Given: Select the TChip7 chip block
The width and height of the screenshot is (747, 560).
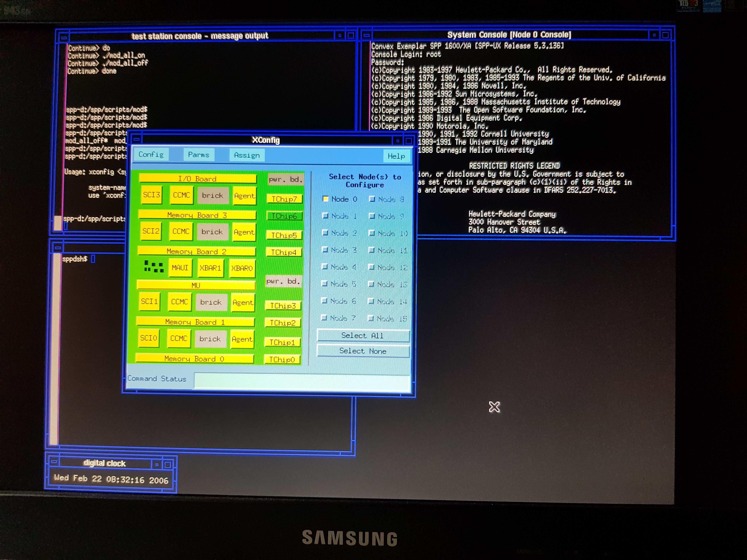Looking at the screenshot, I should [x=284, y=199].
